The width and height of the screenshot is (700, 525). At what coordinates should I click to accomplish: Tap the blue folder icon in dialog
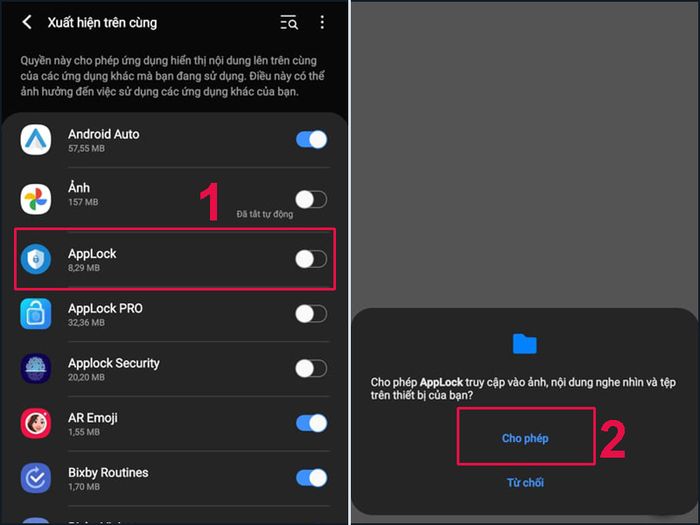coord(525,344)
